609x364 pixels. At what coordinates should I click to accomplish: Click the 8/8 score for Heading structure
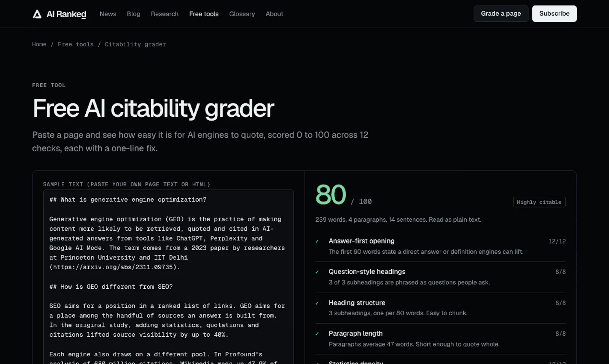coord(560,303)
